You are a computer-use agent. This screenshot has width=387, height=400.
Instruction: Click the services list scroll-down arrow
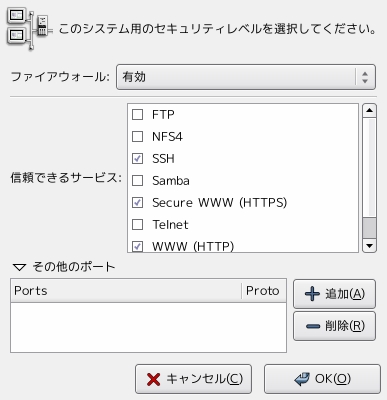369,246
